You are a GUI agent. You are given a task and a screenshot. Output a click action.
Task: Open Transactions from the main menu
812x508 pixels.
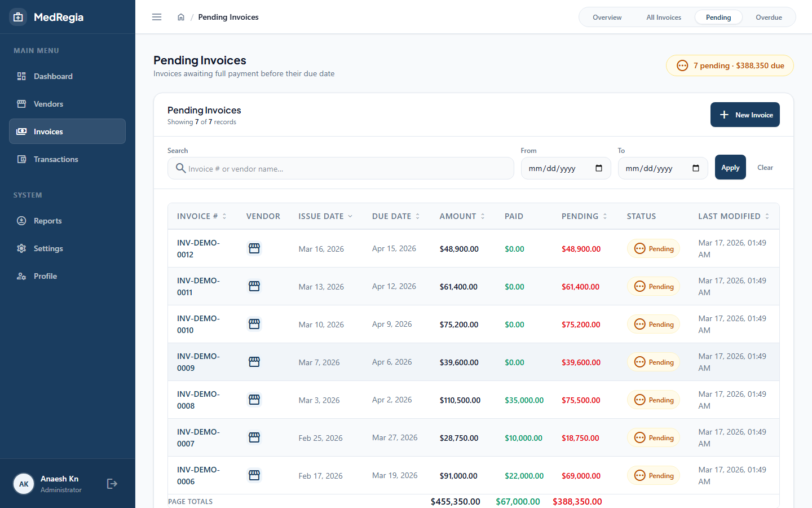[67, 159]
